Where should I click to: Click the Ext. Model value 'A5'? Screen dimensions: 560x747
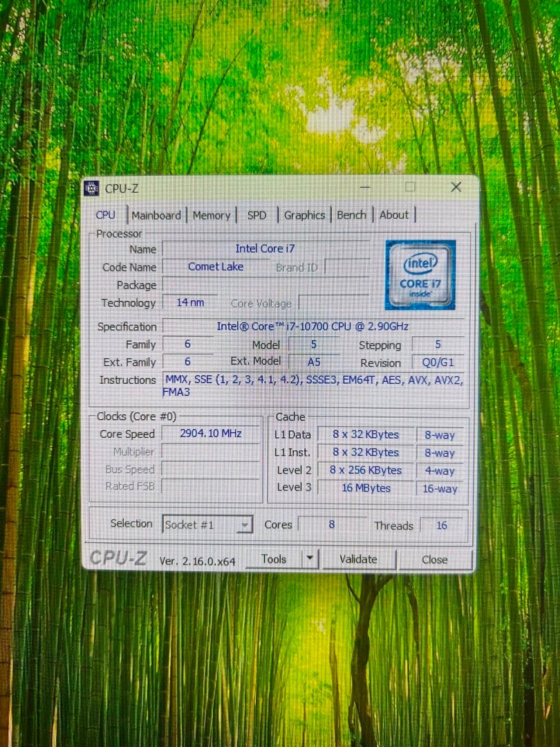[314, 362]
